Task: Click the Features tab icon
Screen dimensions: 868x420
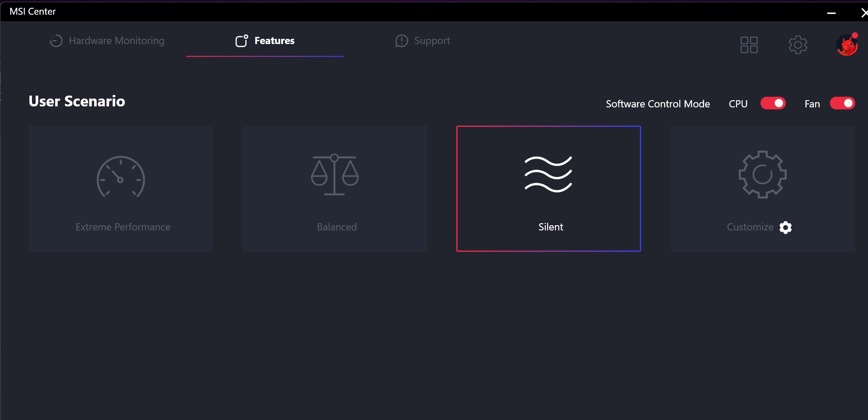Action: pyautogui.click(x=241, y=41)
